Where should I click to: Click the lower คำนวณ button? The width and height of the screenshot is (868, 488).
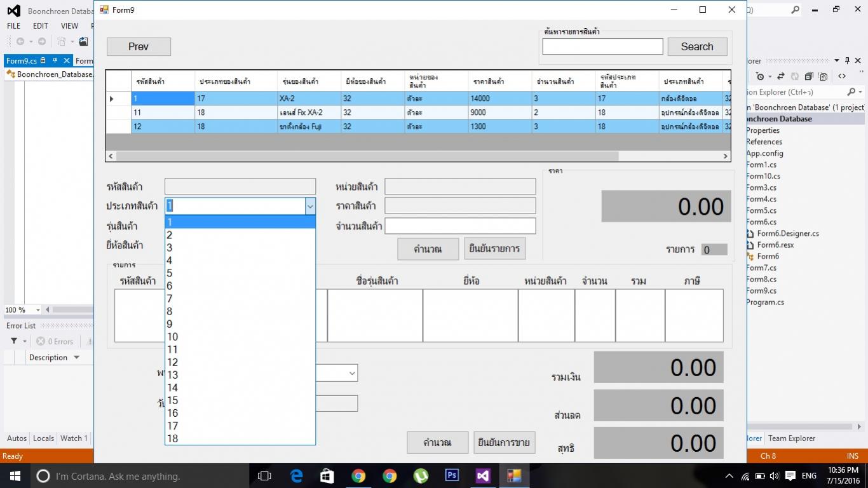pyautogui.click(x=437, y=443)
